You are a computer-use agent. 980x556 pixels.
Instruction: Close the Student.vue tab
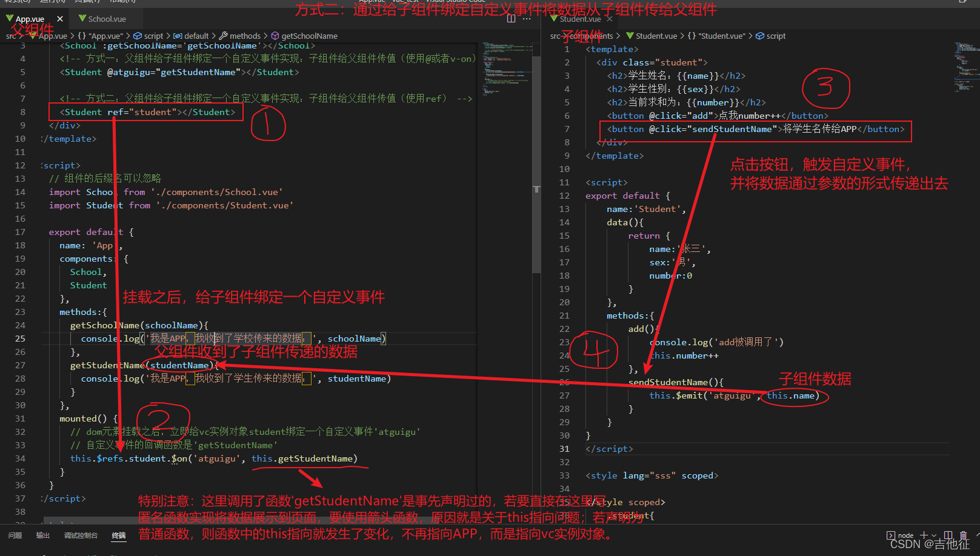point(610,19)
